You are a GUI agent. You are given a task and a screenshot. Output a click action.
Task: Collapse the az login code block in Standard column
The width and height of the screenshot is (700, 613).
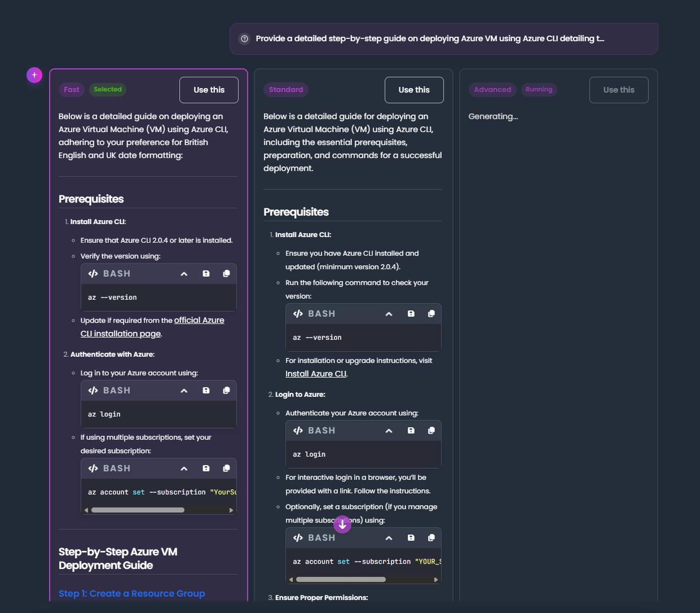(x=389, y=431)
